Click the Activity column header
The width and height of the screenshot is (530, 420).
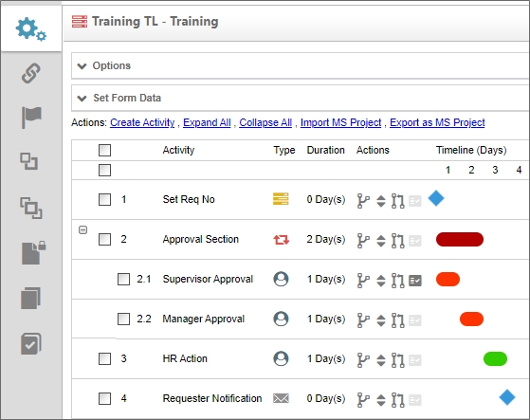pyautogui.click(x=178, y=150)
